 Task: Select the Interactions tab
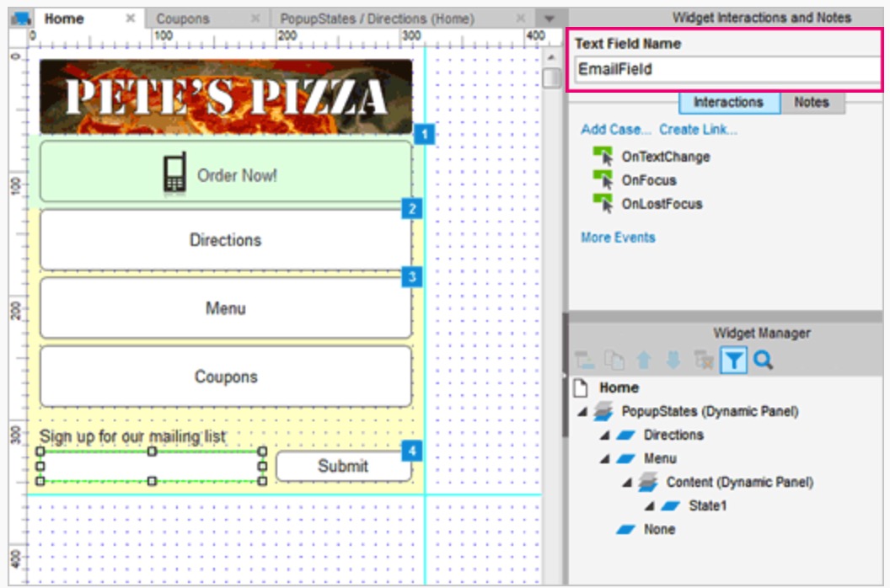click(729, 102)
